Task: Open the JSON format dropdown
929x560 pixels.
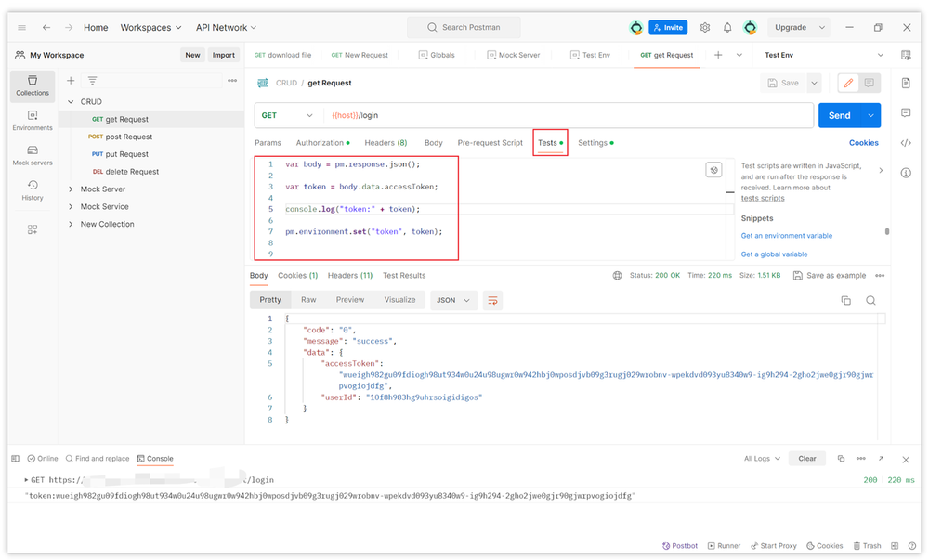Action: 453,300
